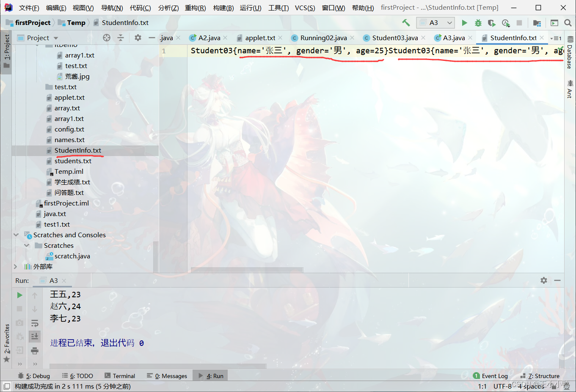Hide the Project panel with minus icon
576x392 pixels.
click(x=152, y=38)
